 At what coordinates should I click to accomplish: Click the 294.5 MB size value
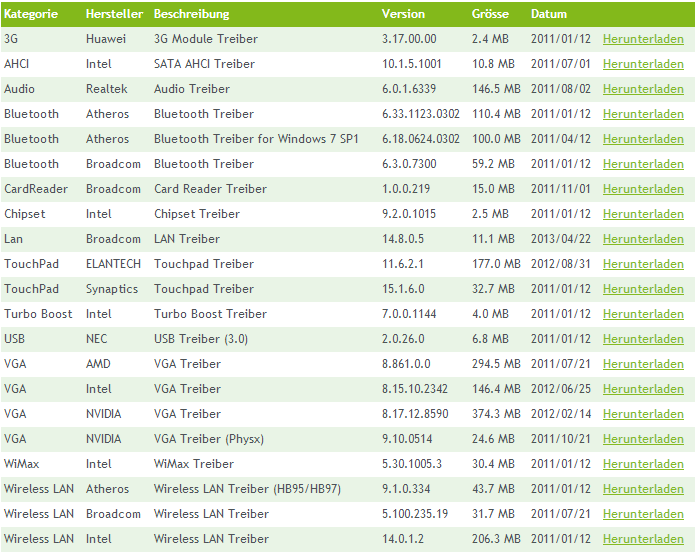[x=496, y=364]
